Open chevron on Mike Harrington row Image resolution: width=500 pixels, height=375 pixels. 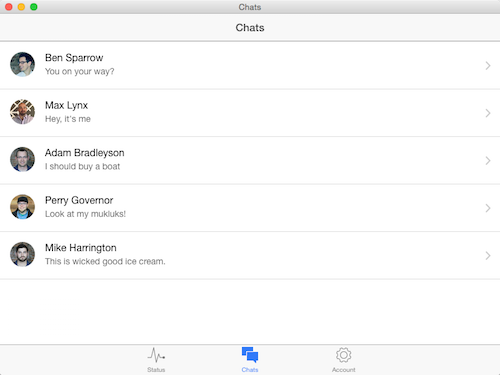488,256
